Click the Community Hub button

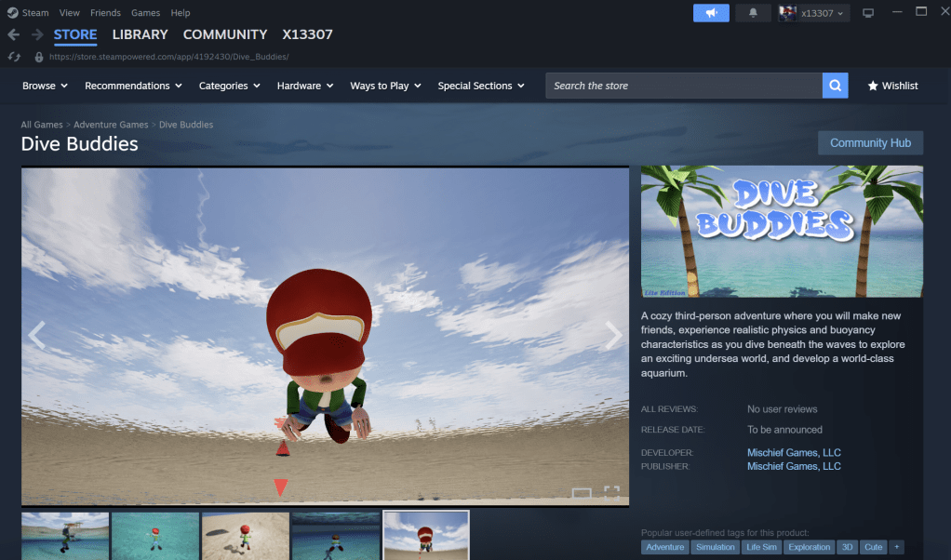(870, 143)
